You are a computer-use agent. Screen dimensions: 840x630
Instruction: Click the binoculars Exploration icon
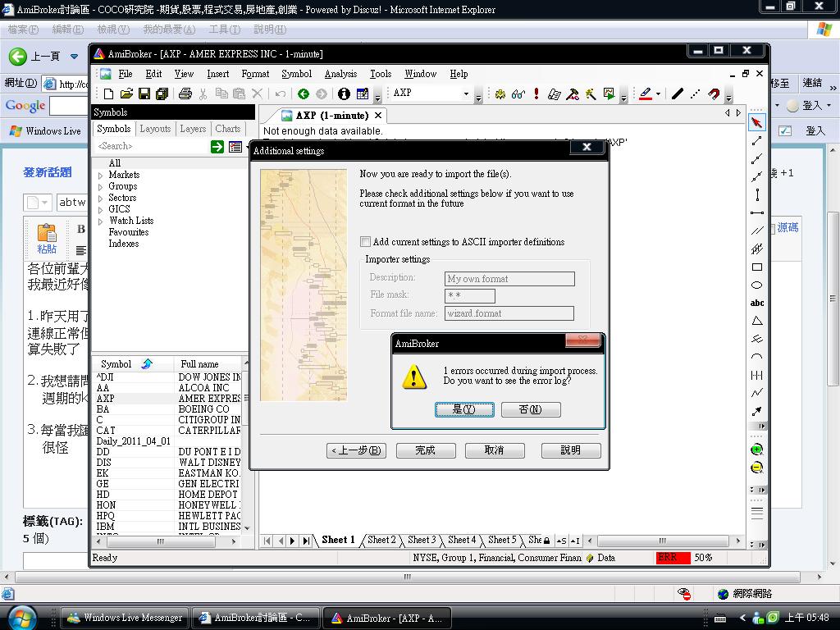coord(518,94)
